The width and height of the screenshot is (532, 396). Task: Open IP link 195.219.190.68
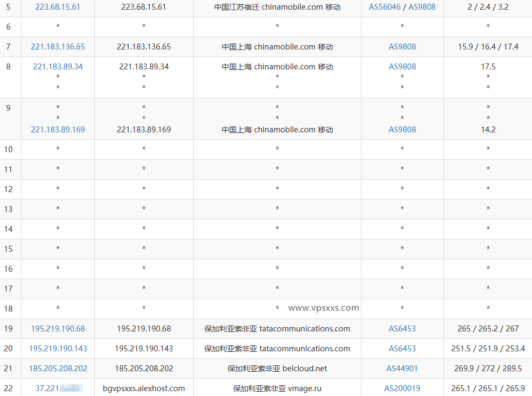pos(58,329)
